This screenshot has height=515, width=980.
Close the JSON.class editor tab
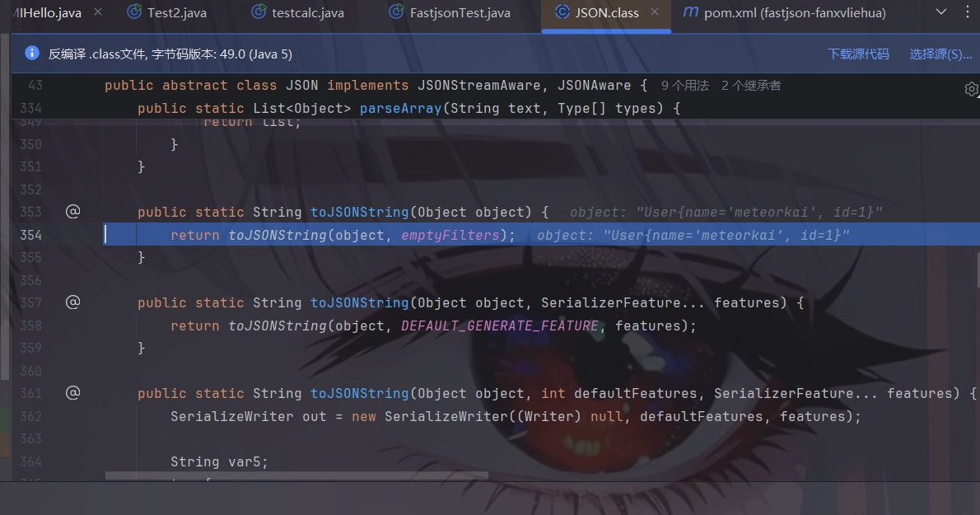656,12
